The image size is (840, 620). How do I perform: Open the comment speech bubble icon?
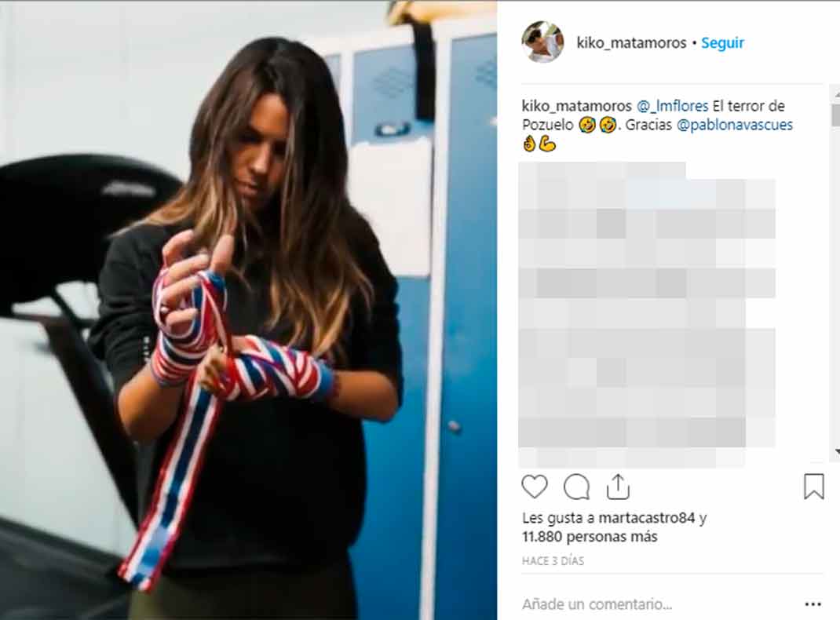point(576,487)
